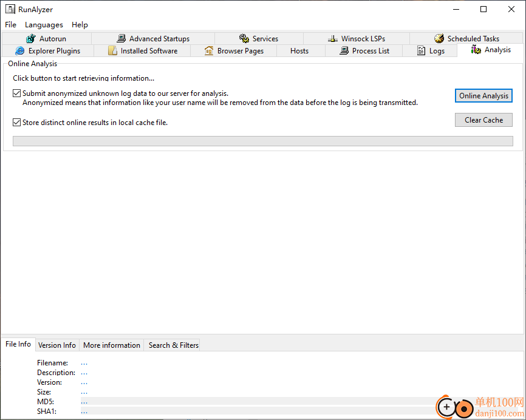Viewport: 526px width, 420px height.
Task: Open the Help menu
Action: [x=80, y=25]
